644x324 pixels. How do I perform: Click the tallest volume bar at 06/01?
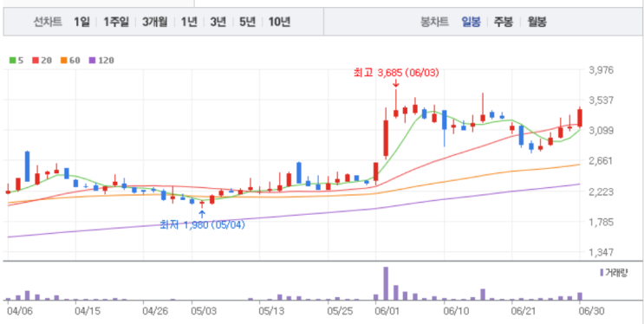(386, 284)
